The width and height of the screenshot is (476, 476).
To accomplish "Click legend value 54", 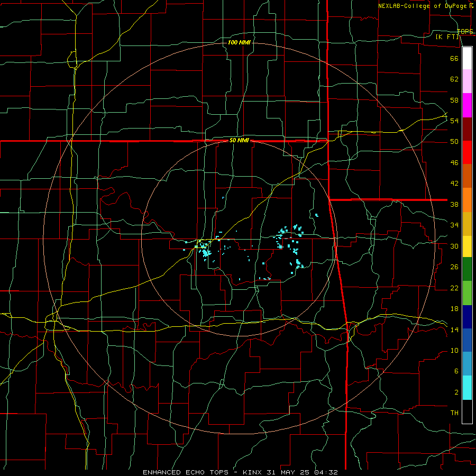I will [454, 121].
